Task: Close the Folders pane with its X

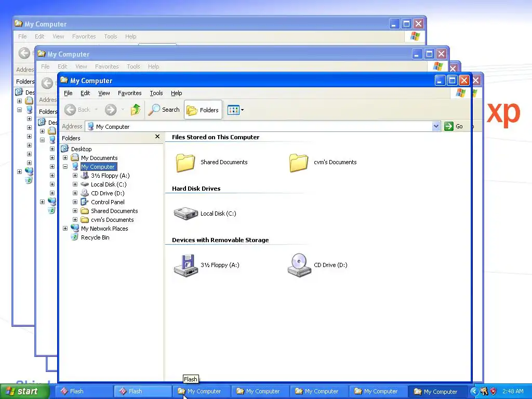Action: pos(157,137)
